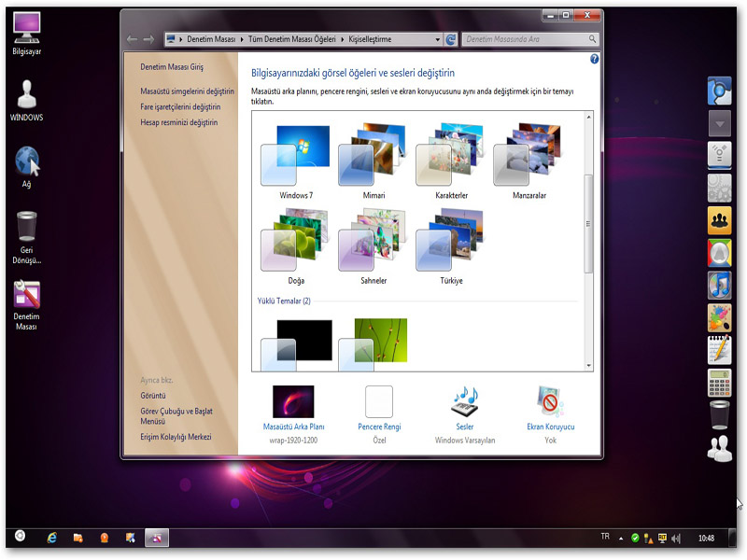
Task: Click Masaüstü simgelerini değiştirin link
Action: (x=187, y=91)
